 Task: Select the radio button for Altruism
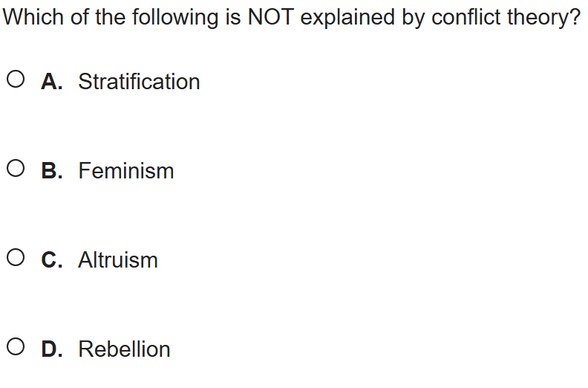pos(16,259)
